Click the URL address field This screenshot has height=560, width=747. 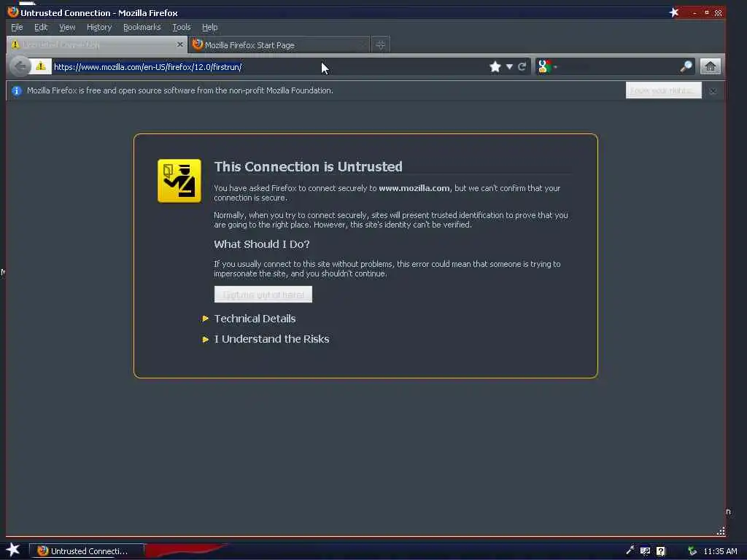[269, 66]
